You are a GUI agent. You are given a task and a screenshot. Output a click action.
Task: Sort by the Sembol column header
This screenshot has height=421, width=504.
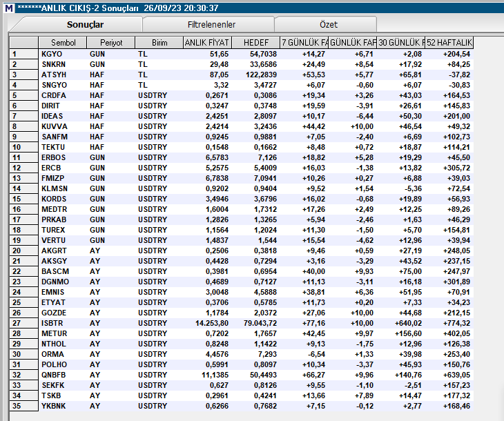(x=63, y=42)
